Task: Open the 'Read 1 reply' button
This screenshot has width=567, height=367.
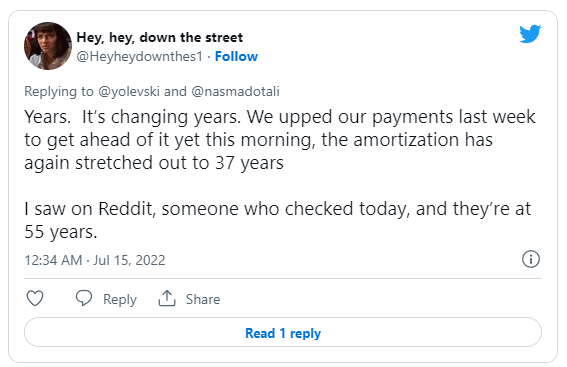Action: click(x=283, y=332)
